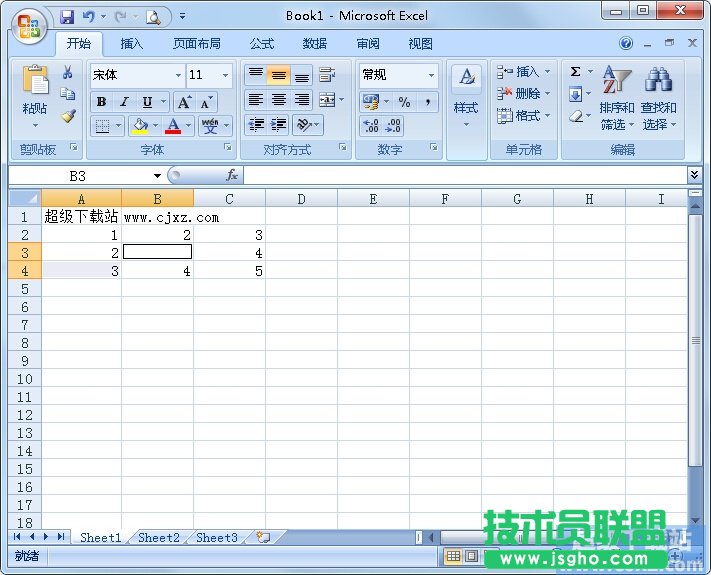The width and height of the screenshot is (711, 575).
Task: Click the 粘贴 paste button
Action: point(35,95)
